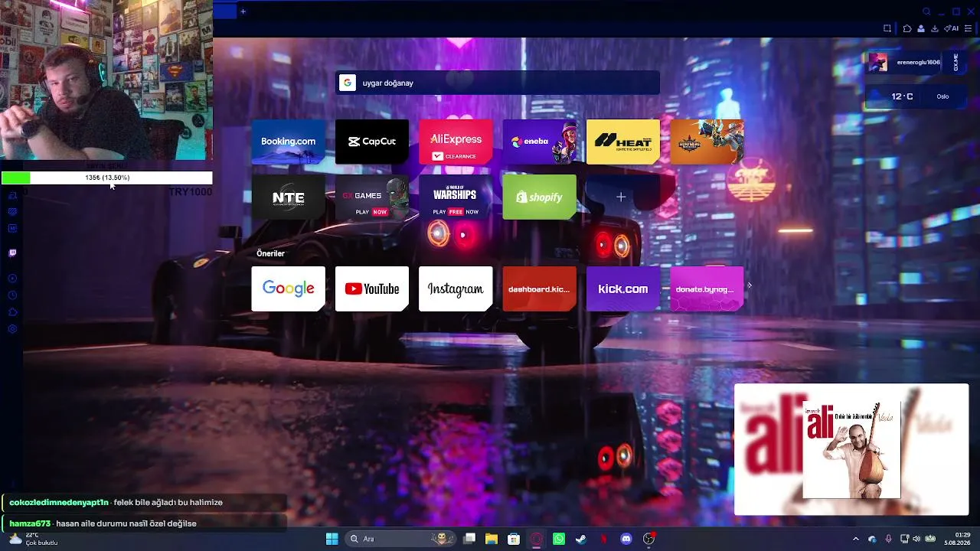Viewport: 980px width, 551px height.
Task: Open Extensions from the sidebar puzzle icon
Action: click(12, 312)
